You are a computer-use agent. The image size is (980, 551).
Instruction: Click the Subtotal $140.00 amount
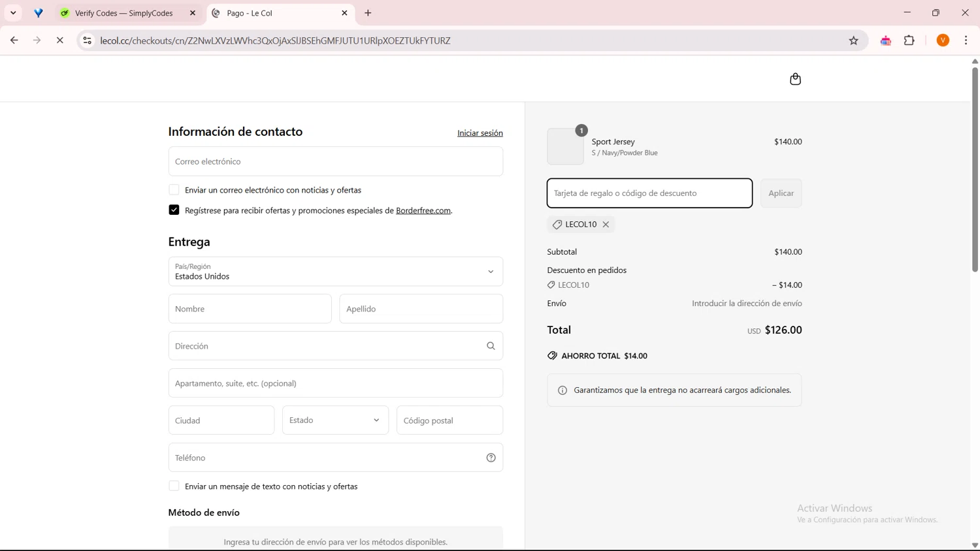click(788, 252)
